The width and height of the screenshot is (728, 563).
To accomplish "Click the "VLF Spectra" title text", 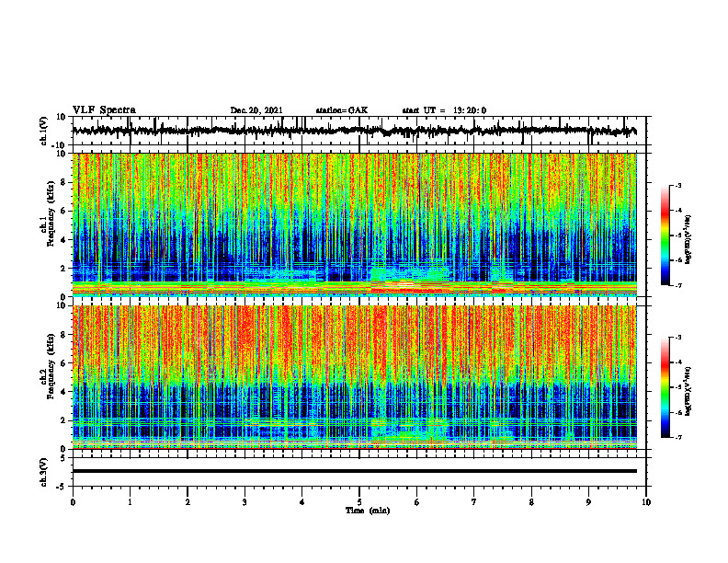I will click(x=104, y=110).
